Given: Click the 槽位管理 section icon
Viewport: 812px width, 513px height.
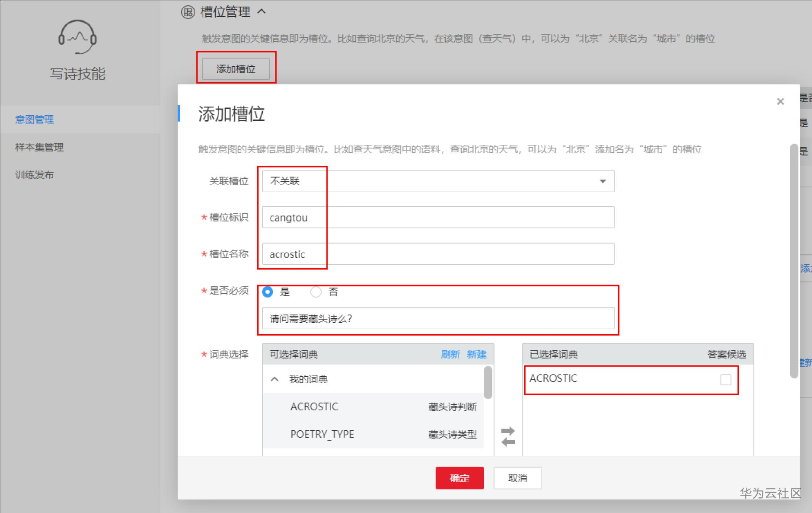Looking at the screenshot, I should [188, 12].
